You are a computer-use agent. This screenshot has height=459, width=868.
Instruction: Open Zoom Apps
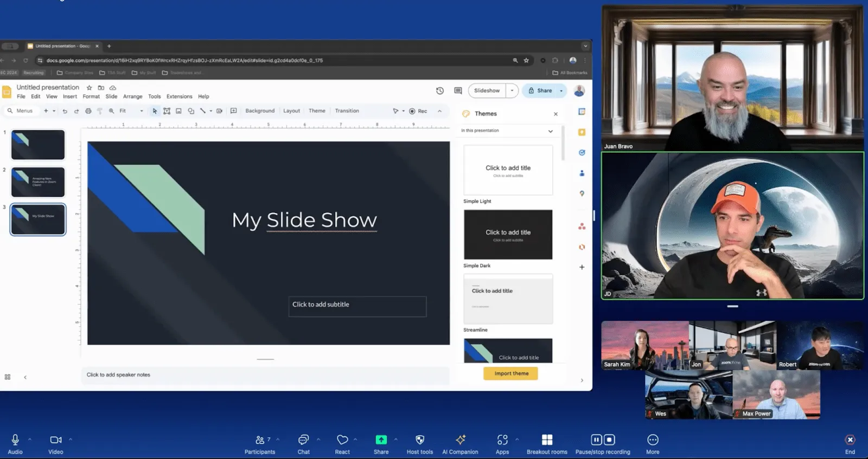point(502,444)
